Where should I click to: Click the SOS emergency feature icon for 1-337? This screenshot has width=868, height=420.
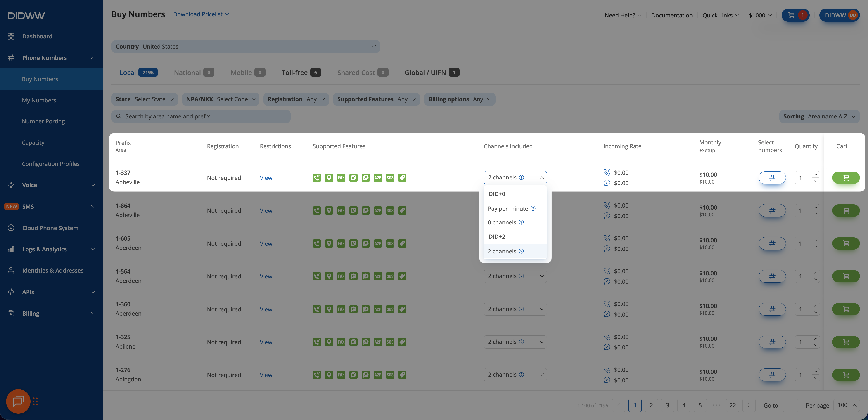(x=390, y=177)
